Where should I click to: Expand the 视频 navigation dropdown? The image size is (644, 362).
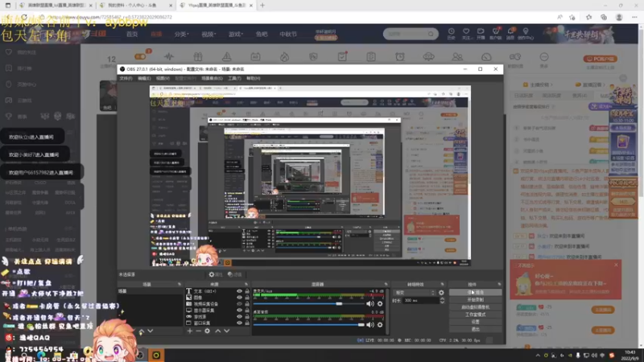tap(208, 34)
